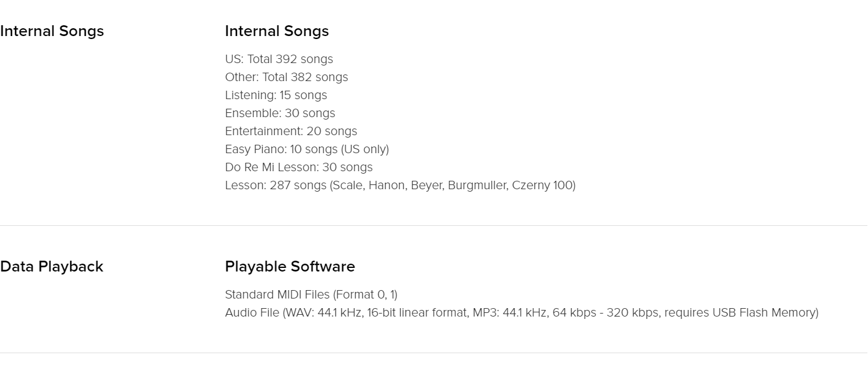Select the 'Do Re Mi Lesson: 30 songs' line

point(299,167)
